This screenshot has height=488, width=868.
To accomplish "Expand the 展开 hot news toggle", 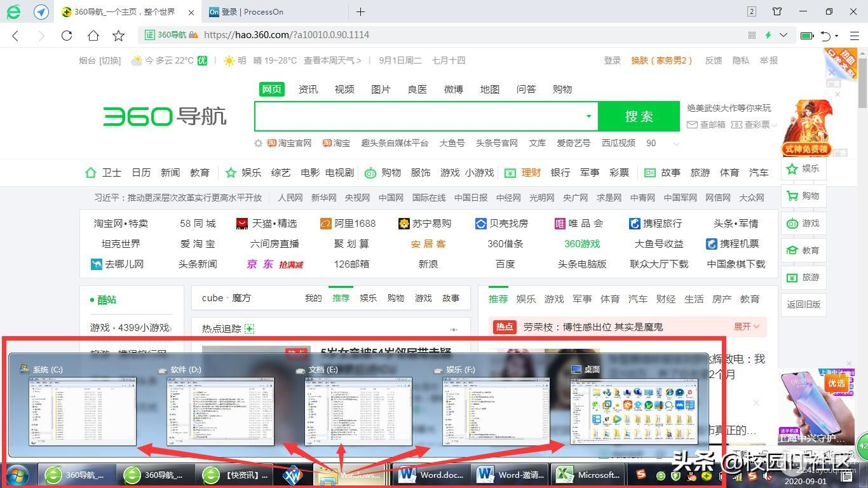I will pyautogui.click(x=747, y=327).
